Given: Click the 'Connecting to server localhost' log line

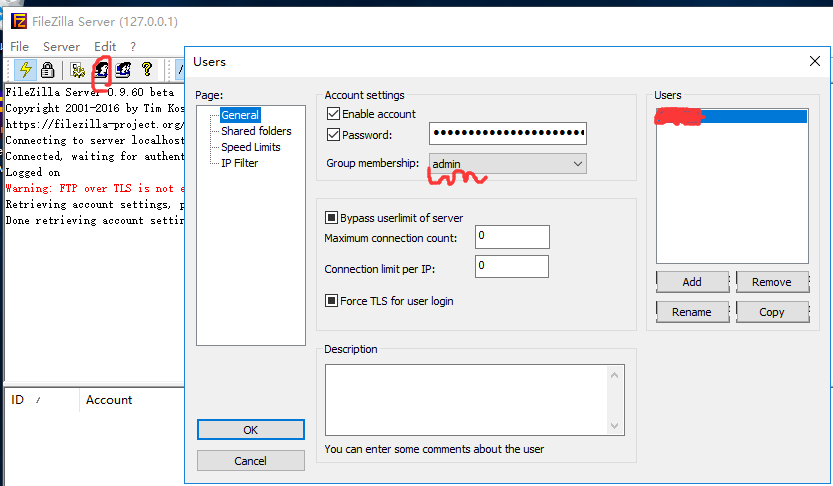Looking at the screenshot, I should pos(95,140).
